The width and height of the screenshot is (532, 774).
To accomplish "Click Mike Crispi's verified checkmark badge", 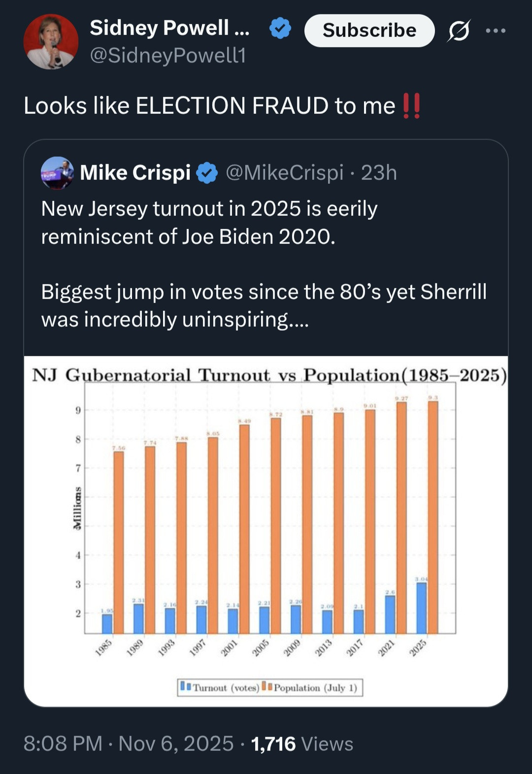I will tap(207, 173).
